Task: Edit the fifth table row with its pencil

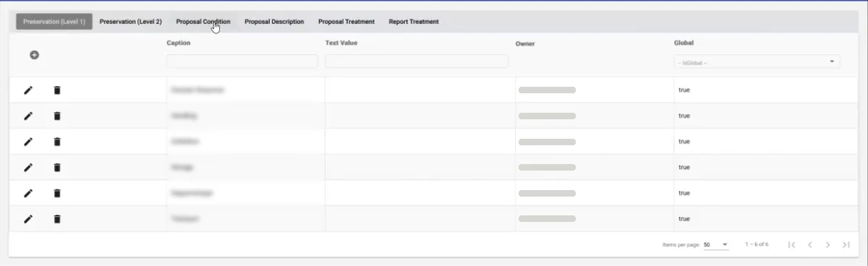Action: point(28,193)
